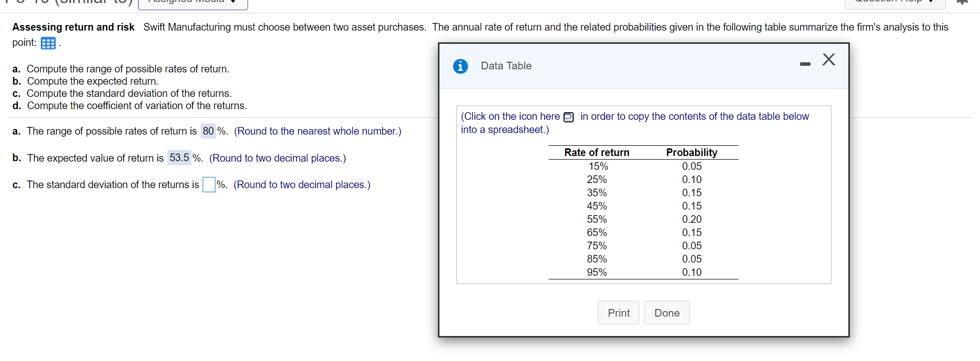Click the Data Table info icon
Screen dimensions: 980x361
[x=460, y=66]
